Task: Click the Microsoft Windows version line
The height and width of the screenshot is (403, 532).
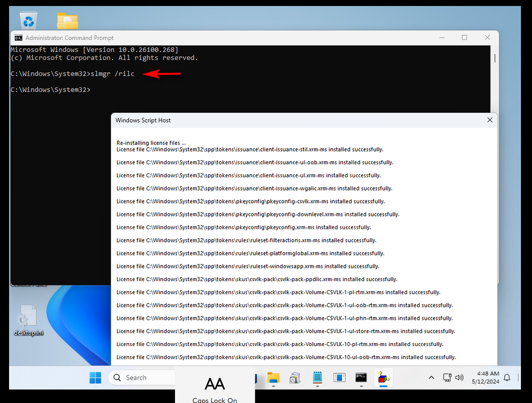Action: [94, 50]
